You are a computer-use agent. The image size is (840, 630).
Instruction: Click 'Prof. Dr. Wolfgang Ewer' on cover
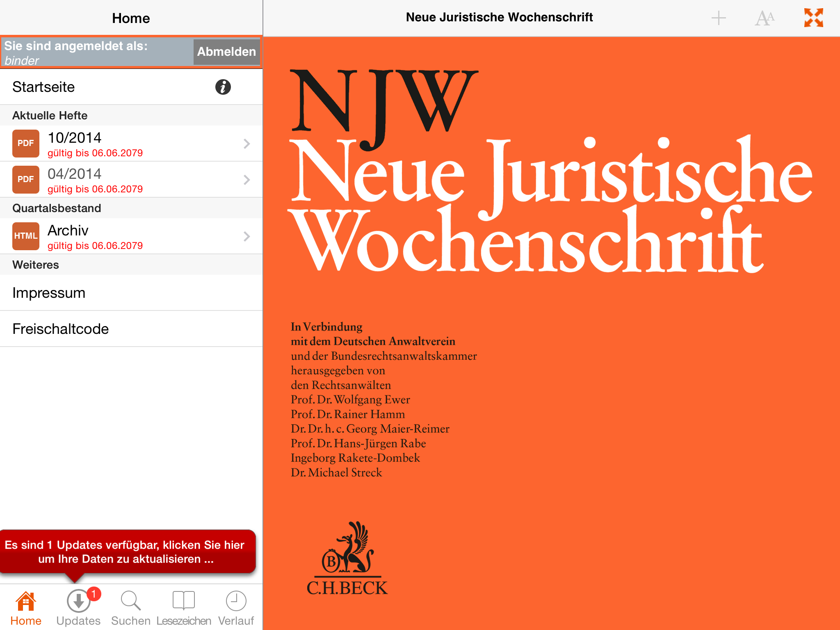click(350, 399)
